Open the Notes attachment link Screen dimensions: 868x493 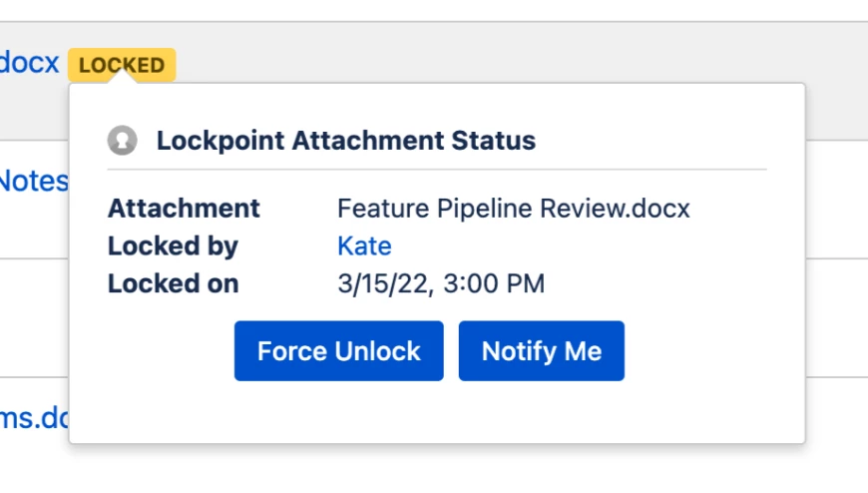34,182
